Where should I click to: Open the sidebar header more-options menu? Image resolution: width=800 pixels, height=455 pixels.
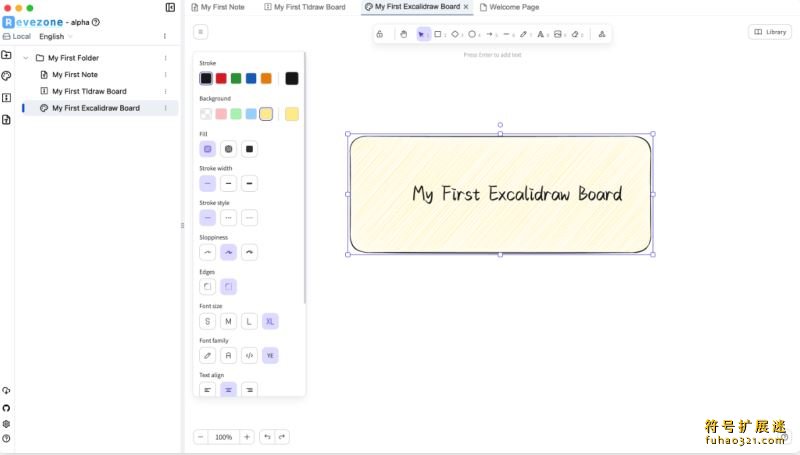click(164, 36)
